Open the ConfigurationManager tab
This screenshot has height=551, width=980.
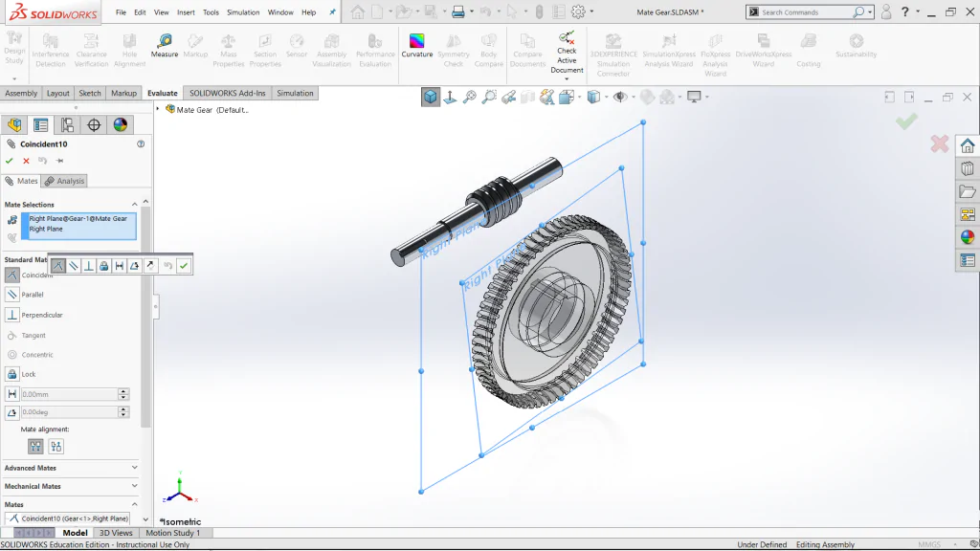pos(67,125)
